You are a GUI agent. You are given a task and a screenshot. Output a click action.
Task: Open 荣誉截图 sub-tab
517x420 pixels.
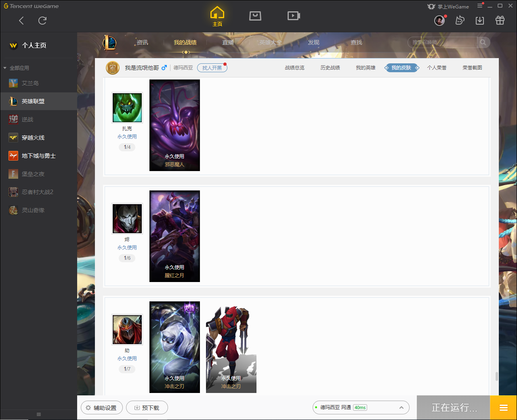[x=473, y=68]
